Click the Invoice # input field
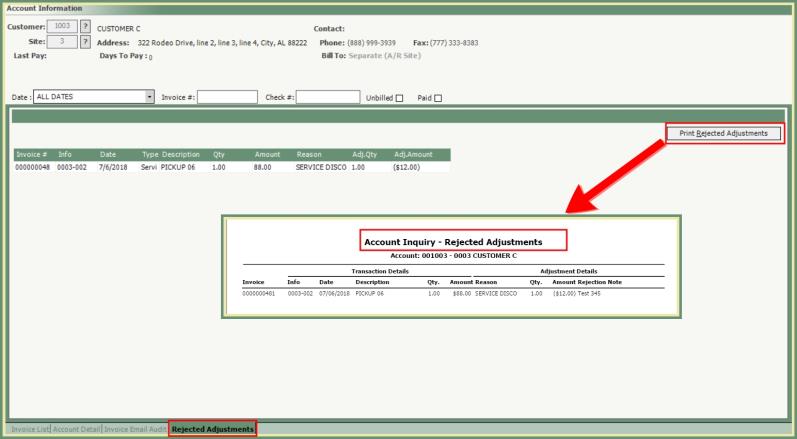This screenshot has height=439, width=797. (x=227, y=97)
